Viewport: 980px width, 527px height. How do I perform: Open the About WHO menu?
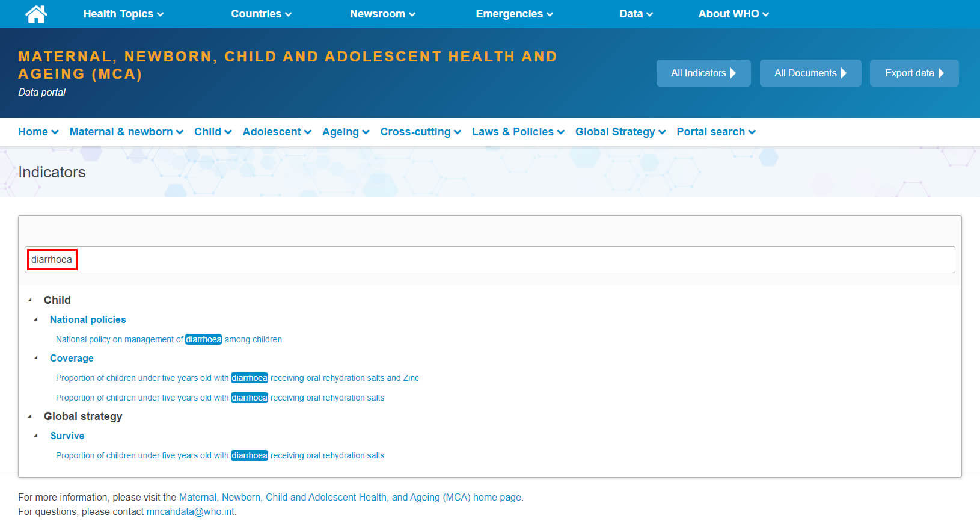[733, 14]
